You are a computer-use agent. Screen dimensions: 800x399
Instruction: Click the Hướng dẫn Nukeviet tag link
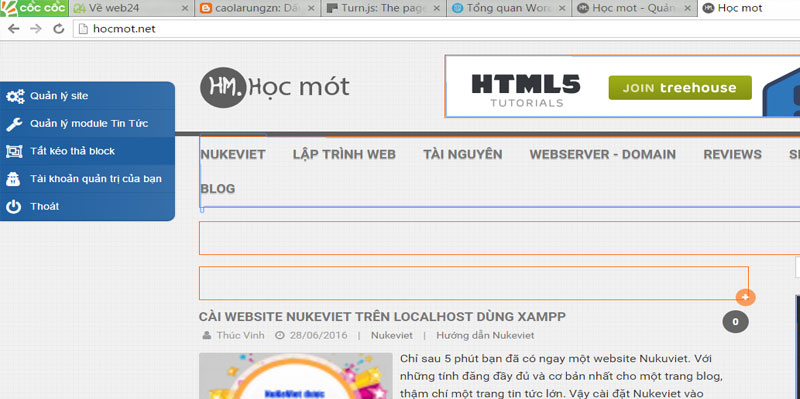[485, 336]
